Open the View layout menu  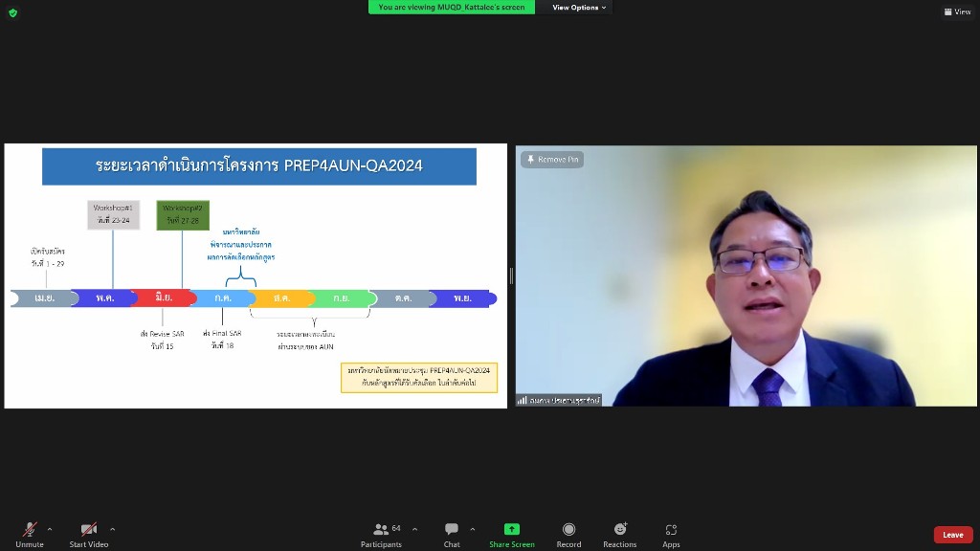coord(957,11)
